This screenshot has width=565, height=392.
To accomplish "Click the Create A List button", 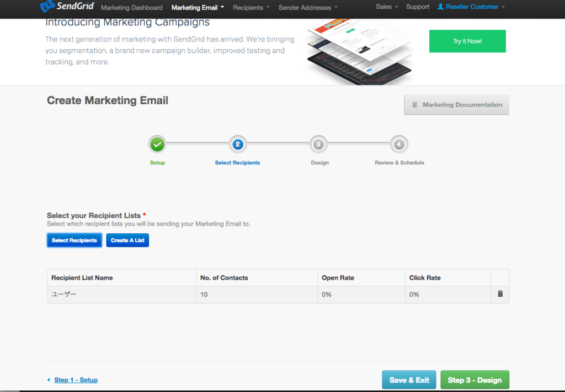I will 127,240.
